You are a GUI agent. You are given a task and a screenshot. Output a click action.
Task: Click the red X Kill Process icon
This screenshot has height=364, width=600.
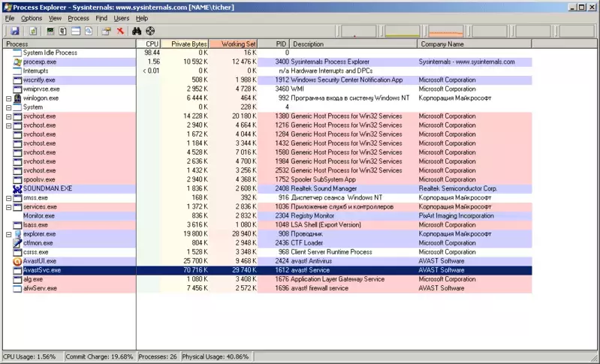[x=120, y=31]
